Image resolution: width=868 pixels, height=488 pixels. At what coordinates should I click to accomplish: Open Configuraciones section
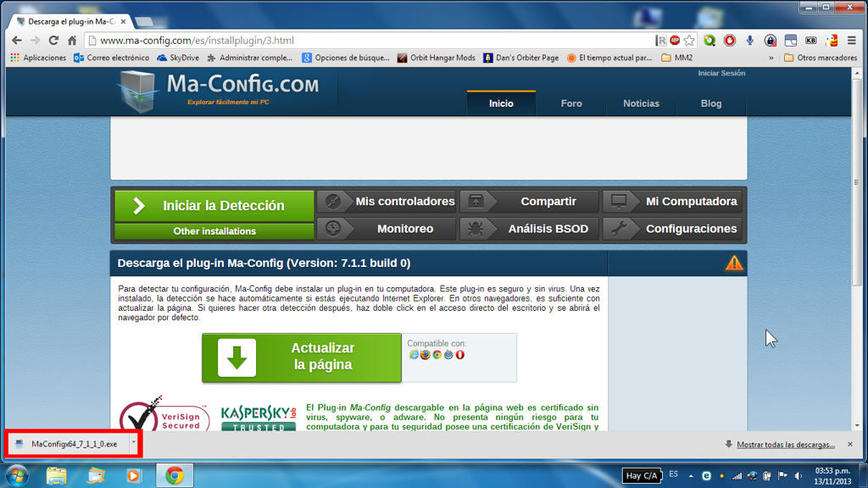click(x=672, y=229)
